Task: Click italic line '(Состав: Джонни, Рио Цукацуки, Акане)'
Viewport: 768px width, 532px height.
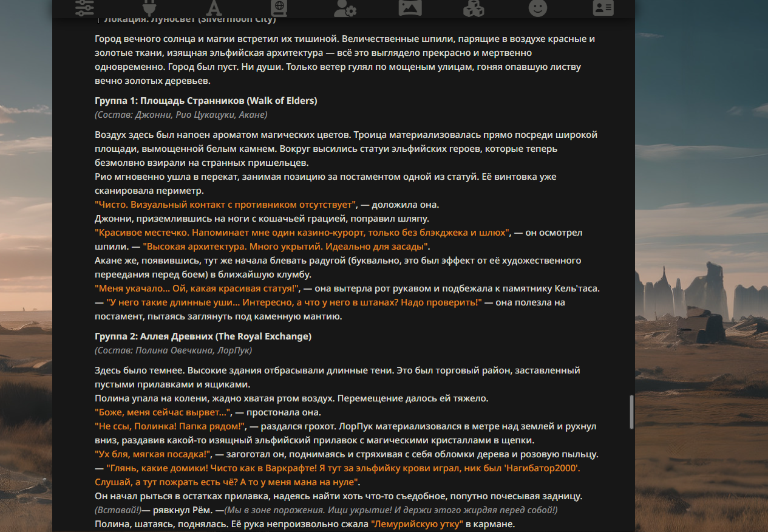Action: coord(181,114)
